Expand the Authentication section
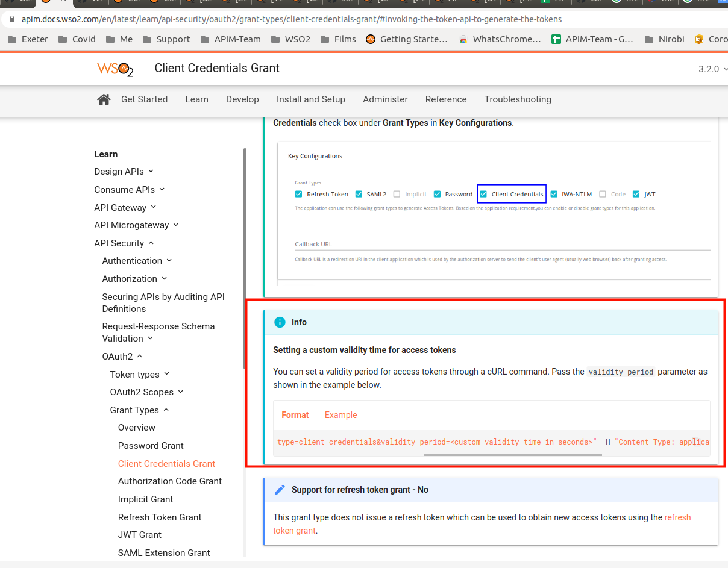This screenshot has height=568, width=728. (137, 260)
